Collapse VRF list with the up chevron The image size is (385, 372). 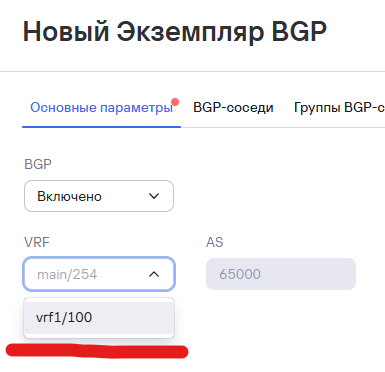(154, 274)
